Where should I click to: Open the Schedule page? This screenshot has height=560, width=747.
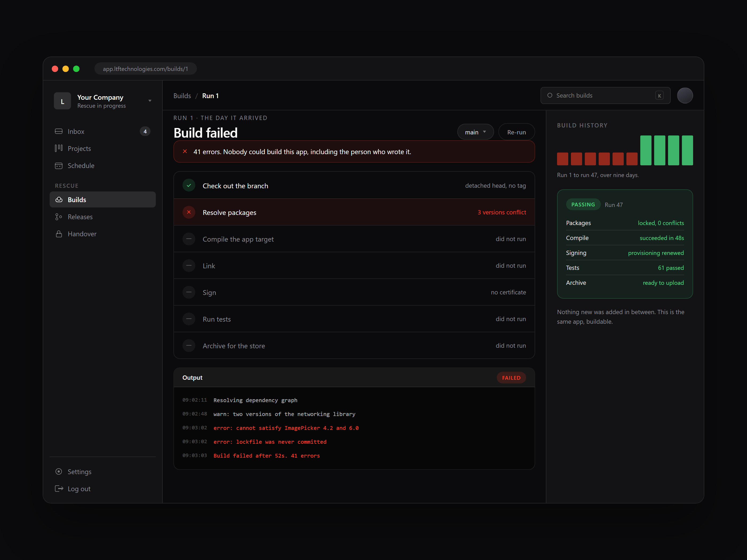coord(103,165)
